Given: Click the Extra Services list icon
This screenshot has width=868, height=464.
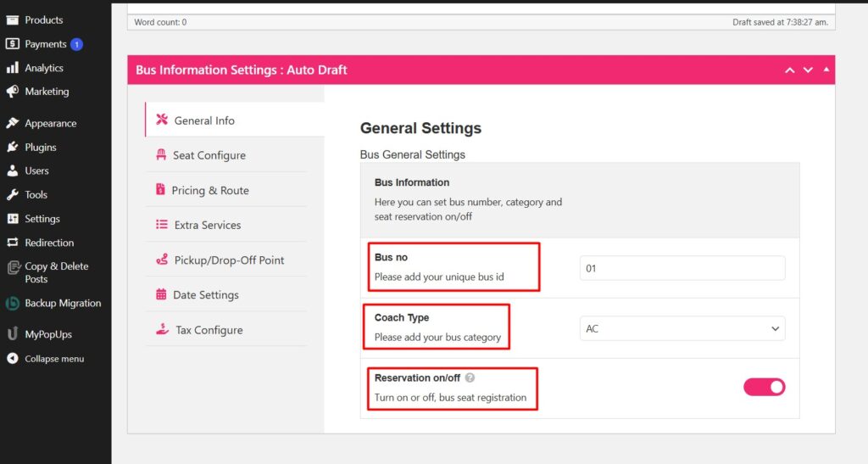Looking at the screenshot, I should pos(162,224).
